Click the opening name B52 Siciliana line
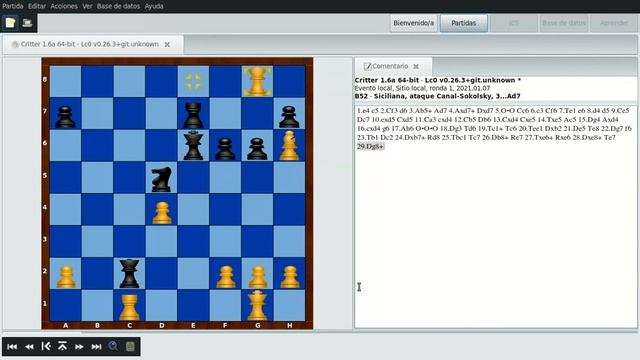This screenshot has height=360, width=640. 437,96
